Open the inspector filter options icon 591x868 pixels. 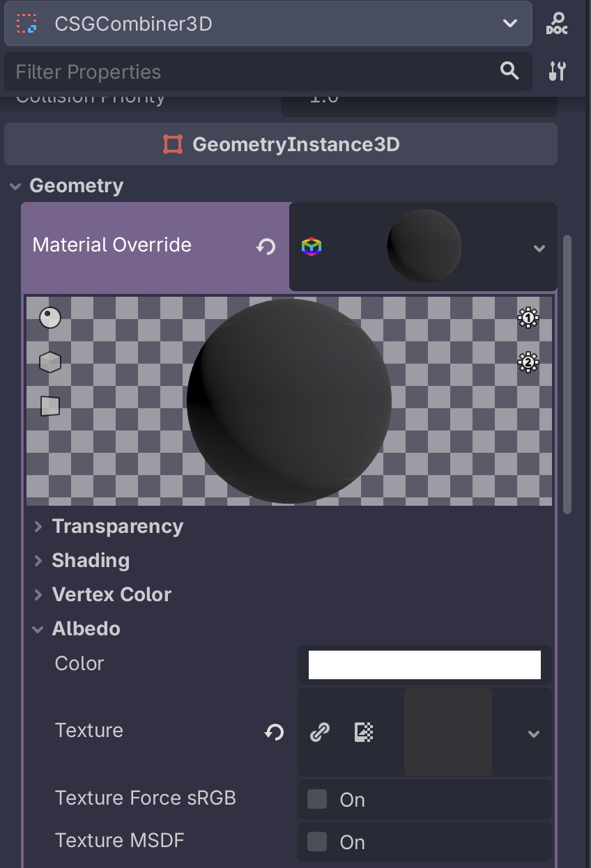point(555,70)
